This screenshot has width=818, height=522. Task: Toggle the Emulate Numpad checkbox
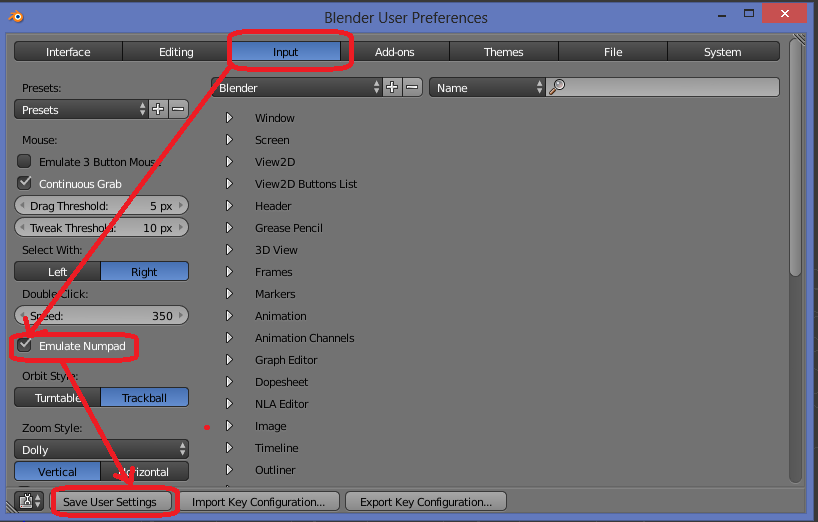tap(25, 345)
